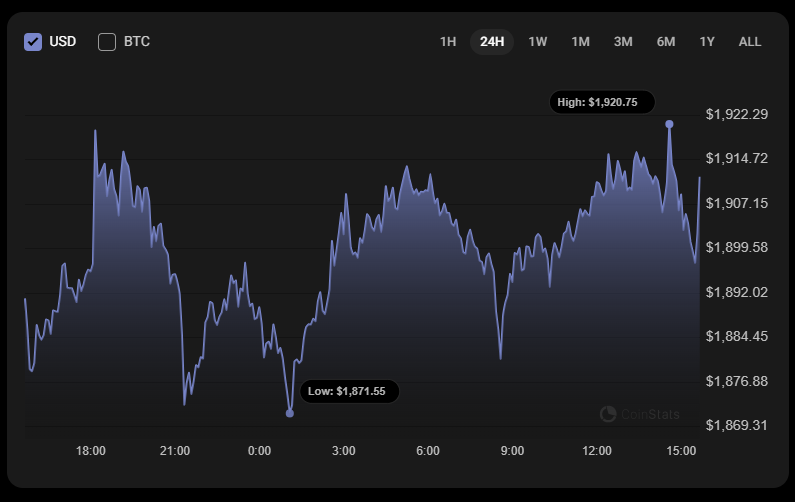Click the high price point marker

tap(669, 124)
